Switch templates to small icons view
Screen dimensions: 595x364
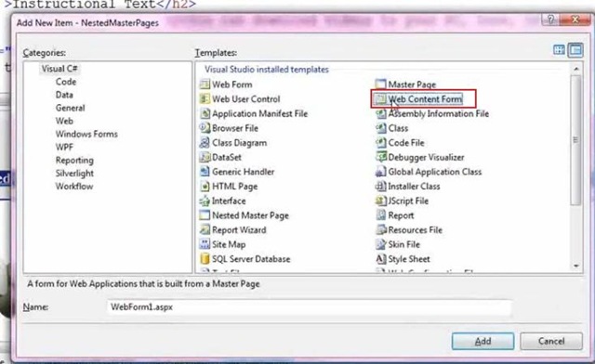[575, 49]
